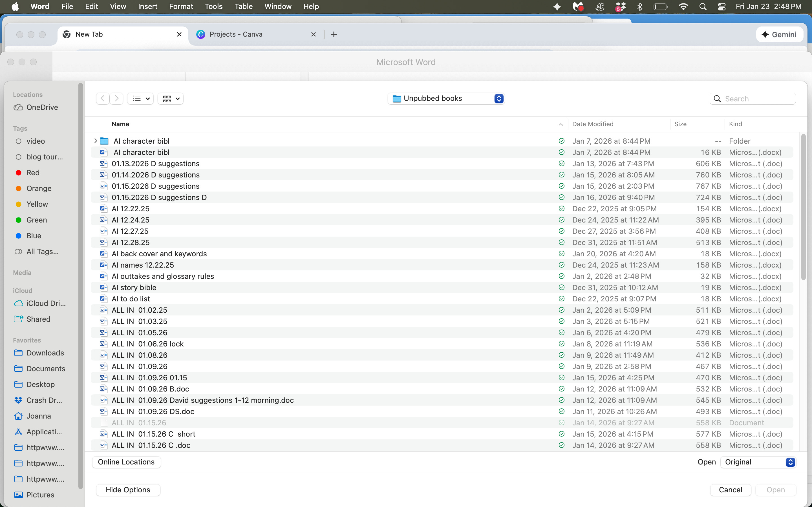812x507 pixels.
Task: Open the Unpubbed books folder dropdown
Action: 446,99
